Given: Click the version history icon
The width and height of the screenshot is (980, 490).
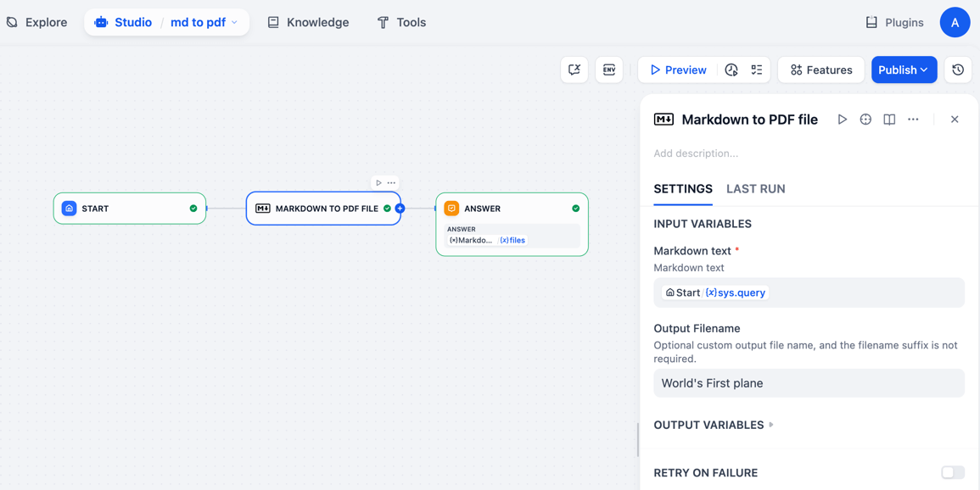Looking at the screenshot, I should 958,70.
